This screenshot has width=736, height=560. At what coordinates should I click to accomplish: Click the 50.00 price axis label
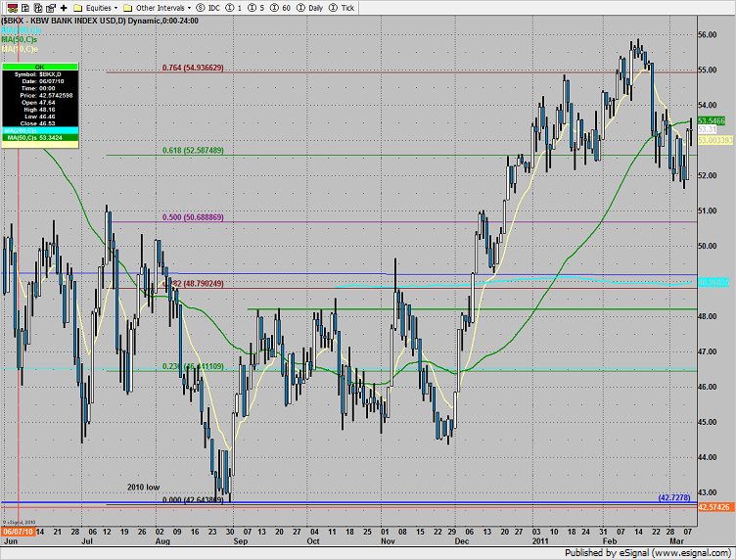point(708,246)
